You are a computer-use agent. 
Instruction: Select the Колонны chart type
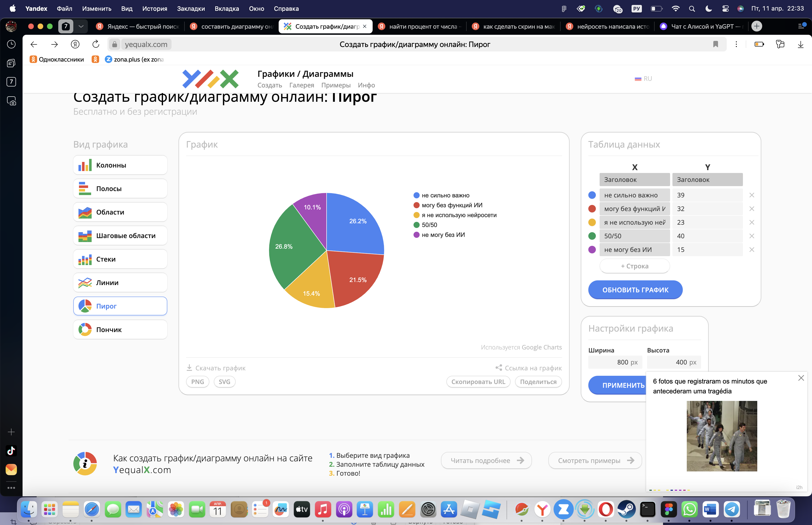coord(120,165)
